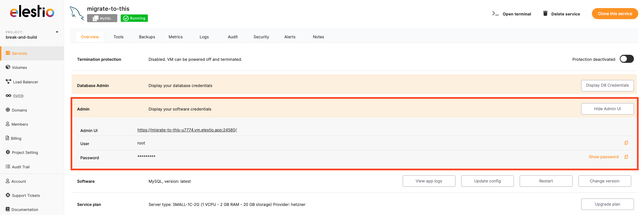The height and width of the screenshot is (215, 644).
Task: Click the Display DB Credentials button
Action: [x=607, y=85]
